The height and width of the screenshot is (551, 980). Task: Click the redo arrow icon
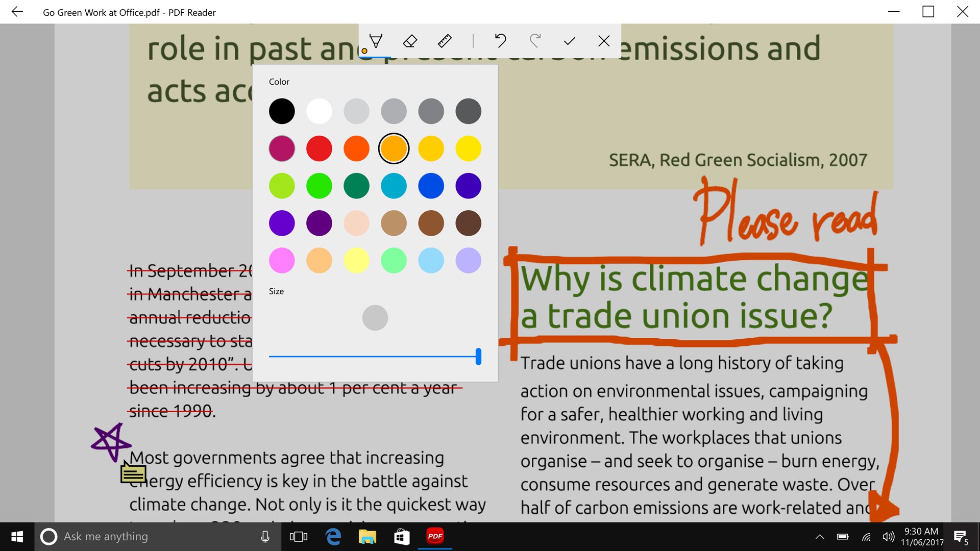pyautogui.click(x=535, y=41)
